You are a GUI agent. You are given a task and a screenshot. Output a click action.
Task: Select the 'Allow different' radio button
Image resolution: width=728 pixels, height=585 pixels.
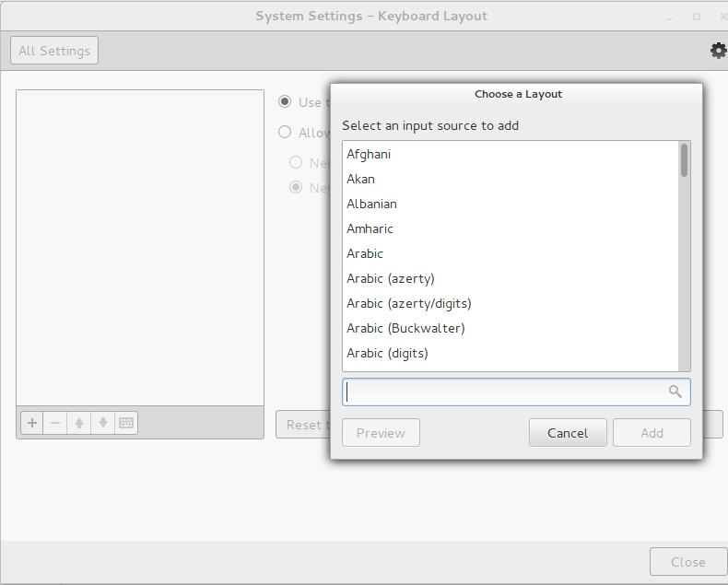286,133
